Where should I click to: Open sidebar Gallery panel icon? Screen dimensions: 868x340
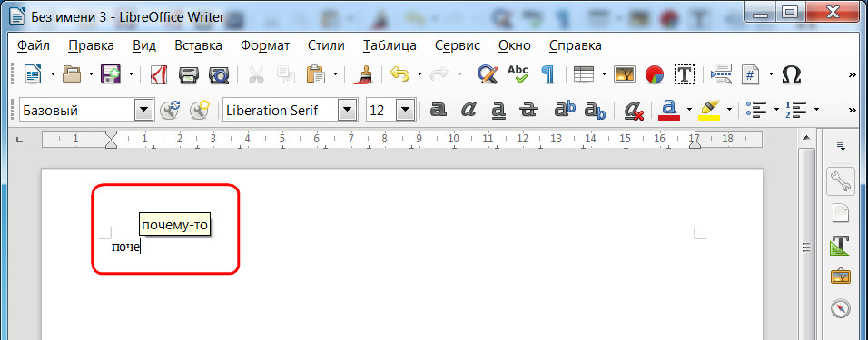click(841, 276)
